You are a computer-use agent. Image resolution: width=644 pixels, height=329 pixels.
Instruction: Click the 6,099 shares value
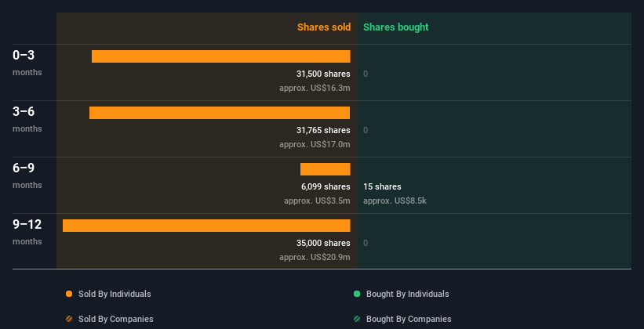pyautogui.click(x=326, y=186)
